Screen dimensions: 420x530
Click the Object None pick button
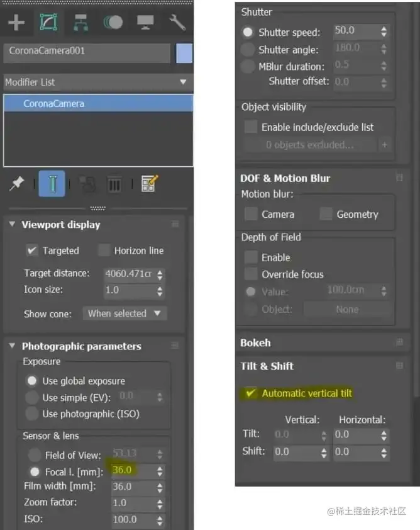[347, 309]
